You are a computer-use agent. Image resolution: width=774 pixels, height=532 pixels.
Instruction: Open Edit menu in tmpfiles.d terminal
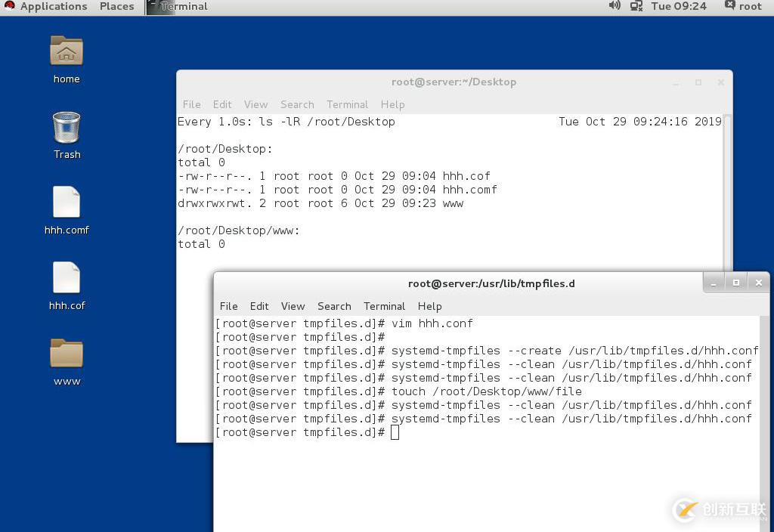pos(259,306)
